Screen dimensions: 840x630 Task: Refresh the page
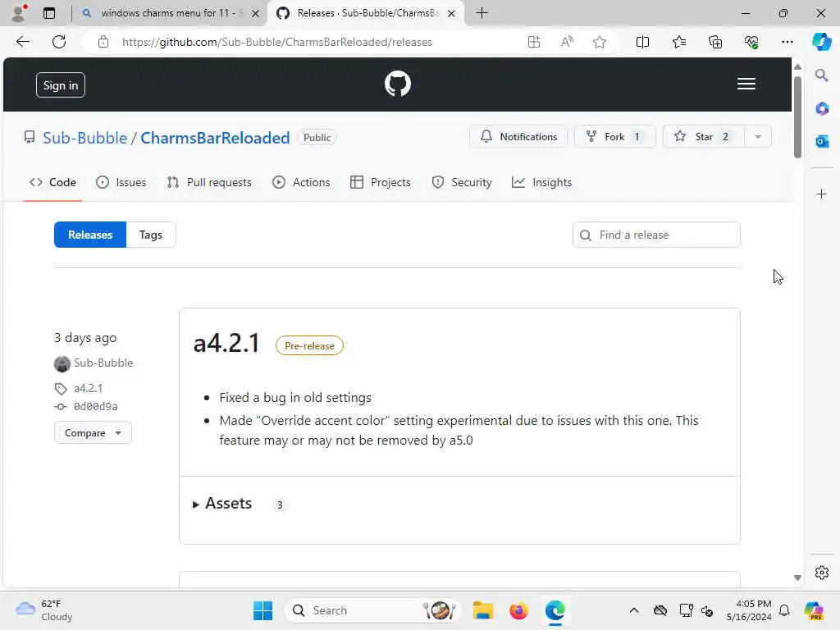pyautogui.click(x=59, y=42)
